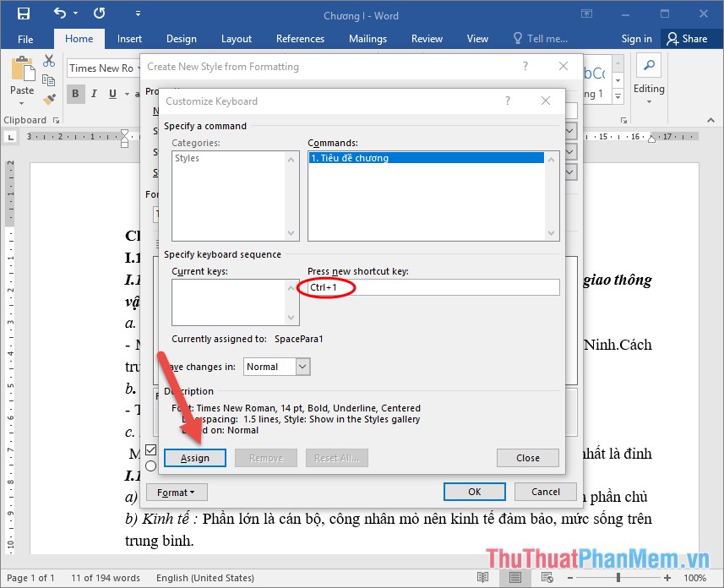Switch to the Mailings ribbon tab
724x588 pixels.
[x=367, y=38]
